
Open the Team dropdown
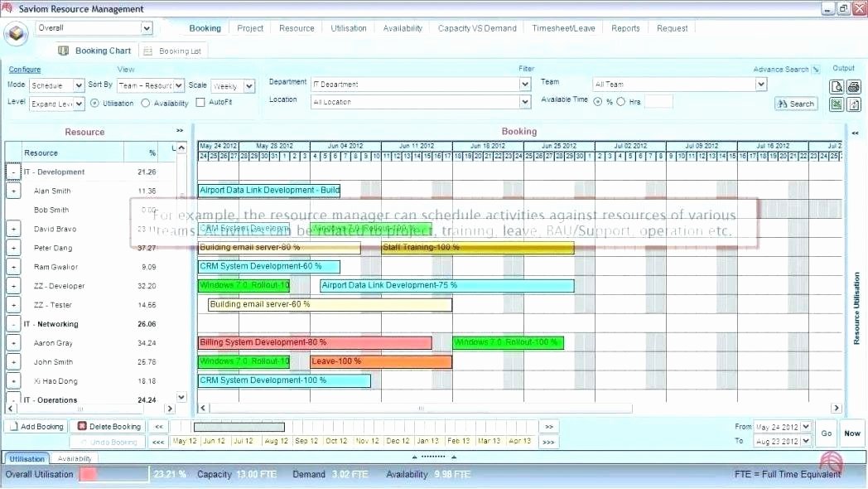[761, 85]
